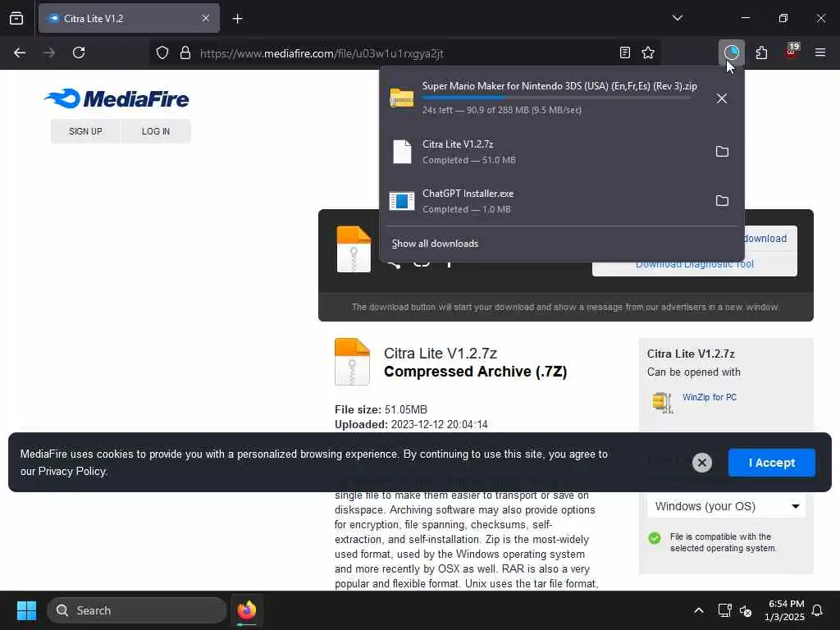Close the Citra Lite V1.2 tab

206,18
